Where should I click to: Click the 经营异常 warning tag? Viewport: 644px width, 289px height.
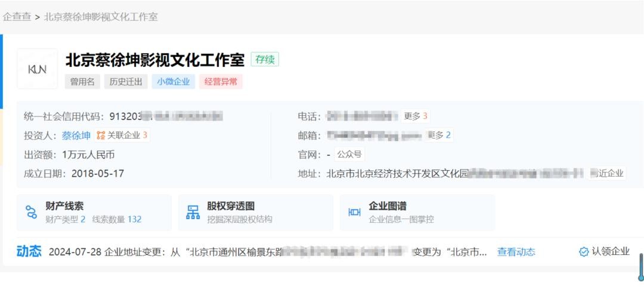point(221,82)
